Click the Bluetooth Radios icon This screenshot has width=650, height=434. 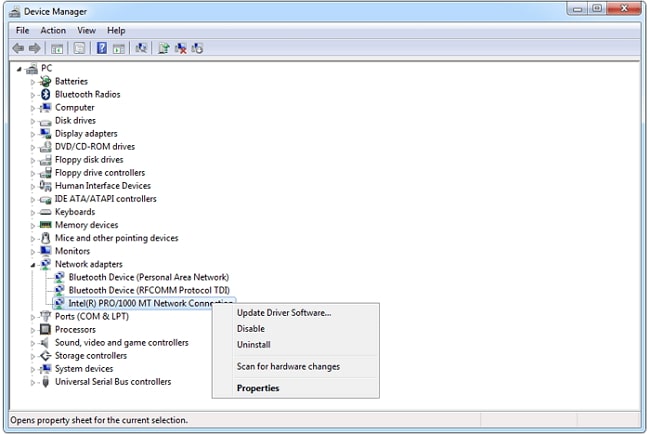(46, 95)
